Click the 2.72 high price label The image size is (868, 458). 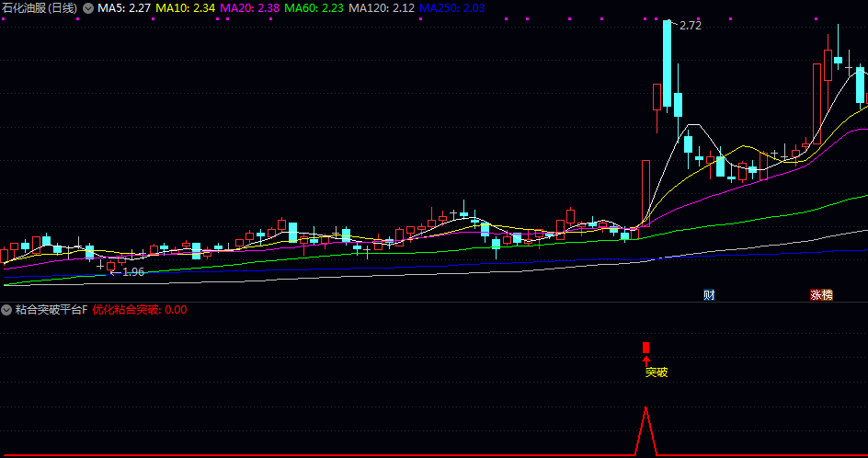pos(690,26)
